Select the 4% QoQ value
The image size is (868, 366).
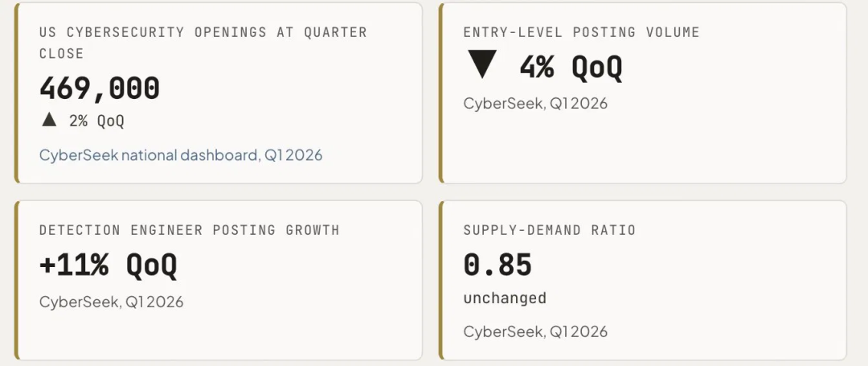tap(571, 67)
